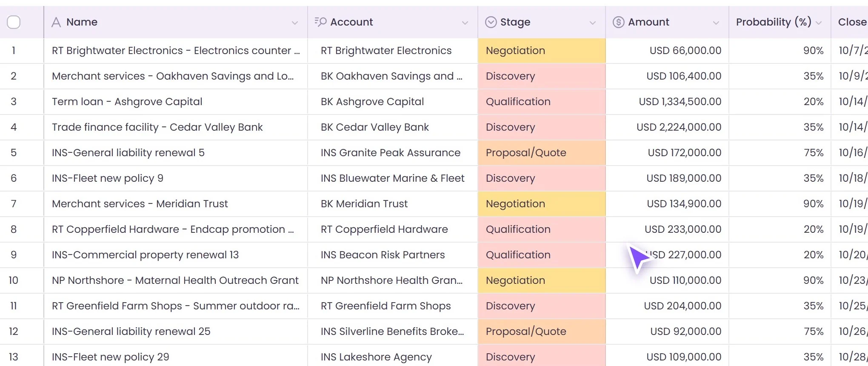
Task: Toggle the select-all rows checkbox
Action: coord(14,22)
